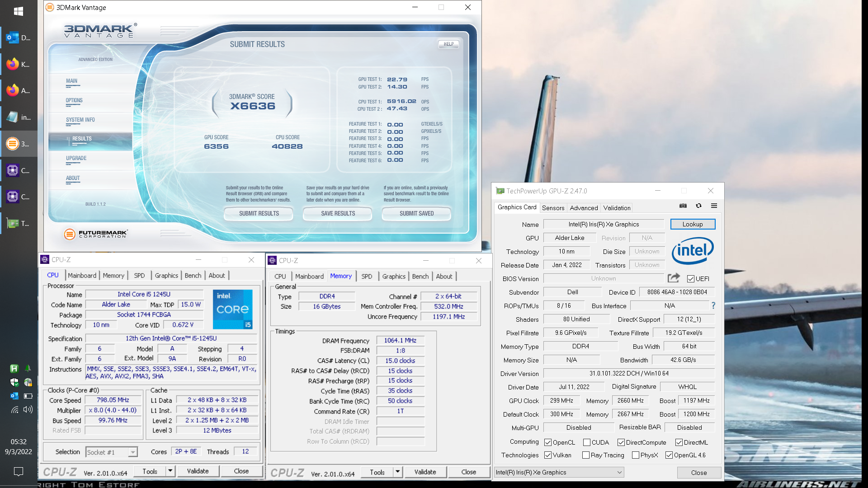This screenshot has height=488, width=868.
Task: Open the Notepad taskbar item
Action: pyautogui.click(x=19, y=117)
